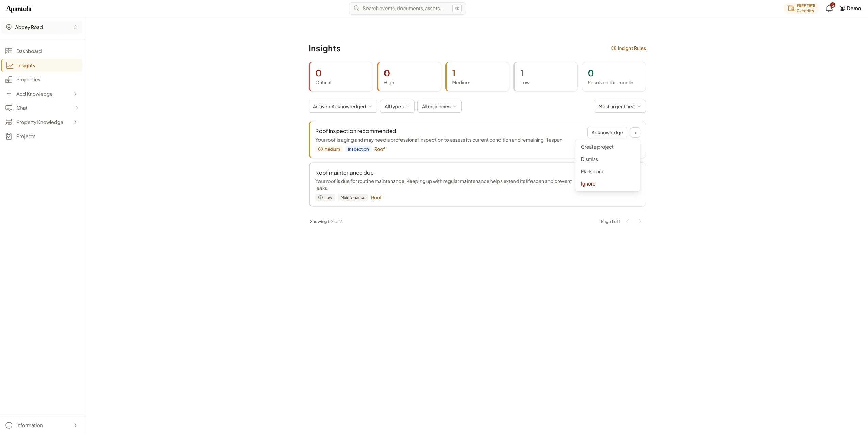Click the Projects clipboard icon
The image size is (868, 434).
point(9,136)
